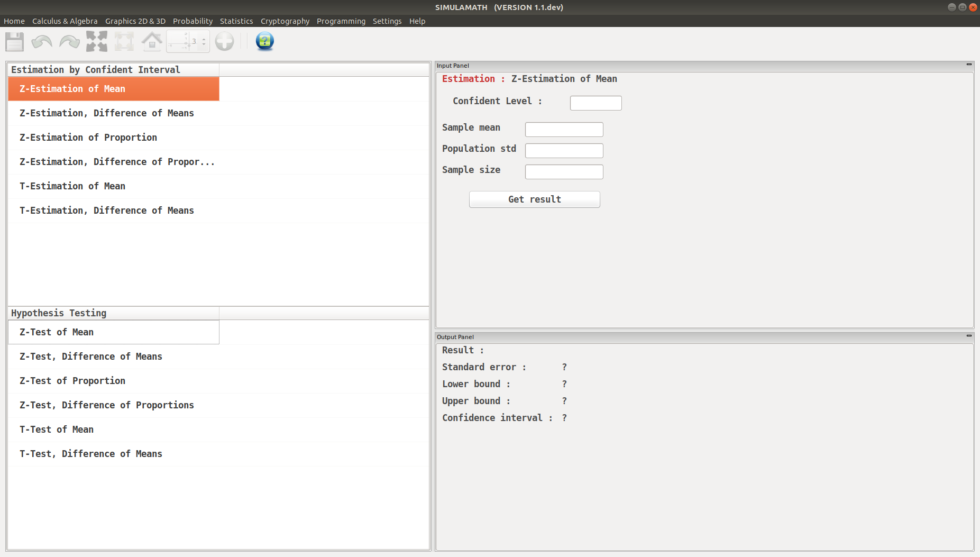This screenshot has height=557, width=980.
Task: Collapse the Output Panel with minus icon
Action: (x=969, y=336)
